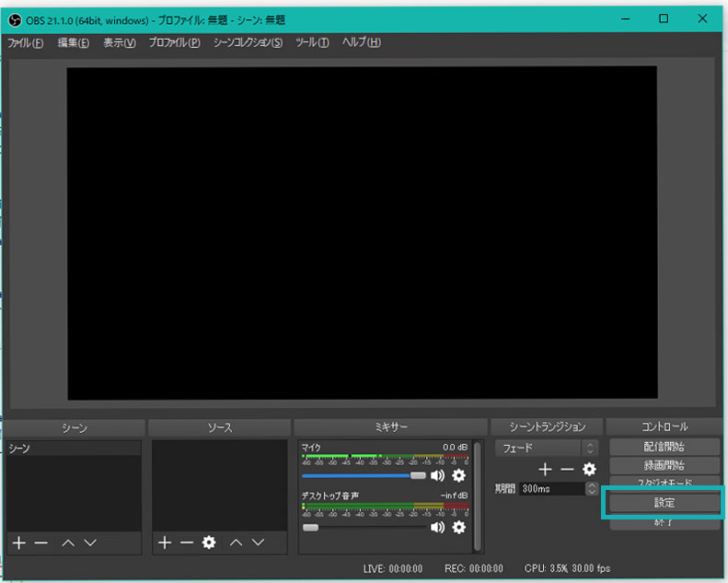Move source down with arrow icon
Screen dimensions: 728x583
click(258, 542)
